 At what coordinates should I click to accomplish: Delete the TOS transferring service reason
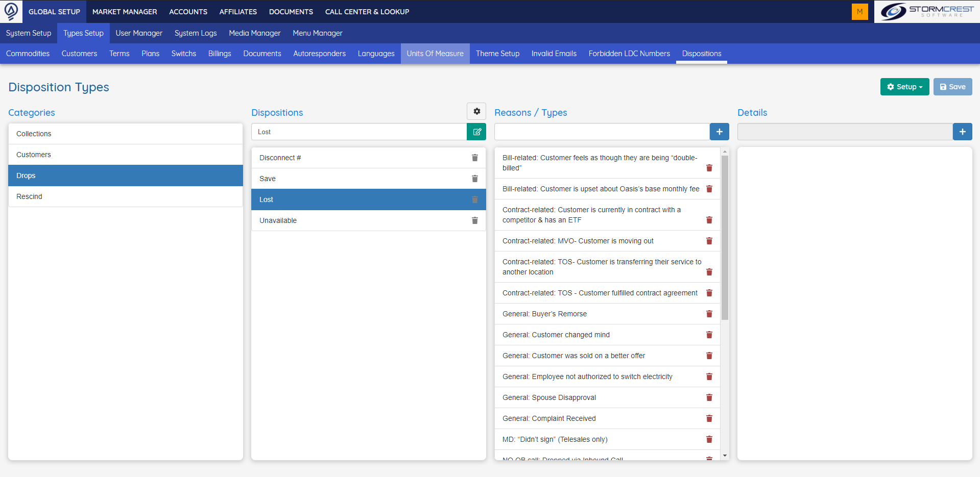pyautogui.click(x=709, y=272)
